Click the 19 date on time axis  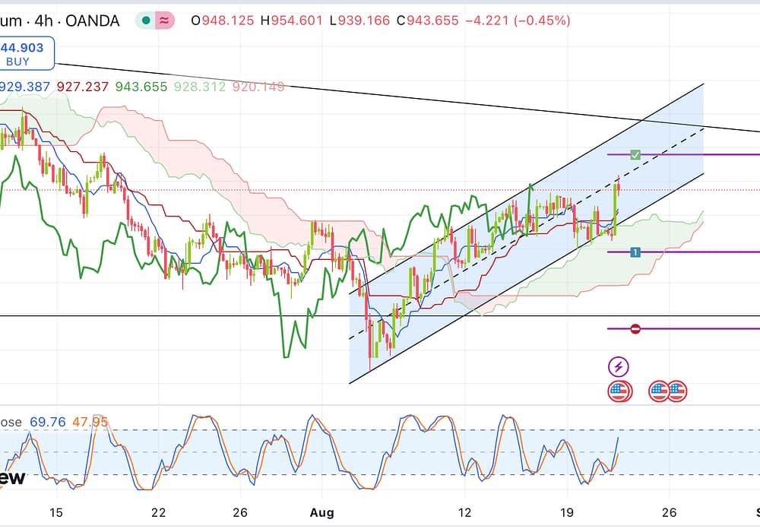coord(566,513)
